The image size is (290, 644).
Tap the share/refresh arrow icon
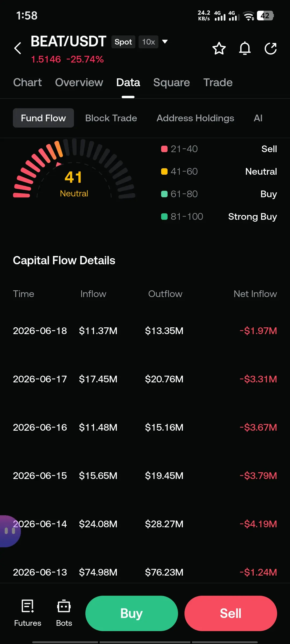[x=270, y=48]
